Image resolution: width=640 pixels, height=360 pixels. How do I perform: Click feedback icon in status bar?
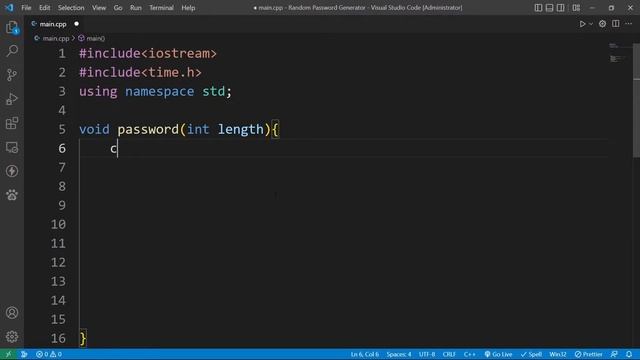click(x=614, y=354)
